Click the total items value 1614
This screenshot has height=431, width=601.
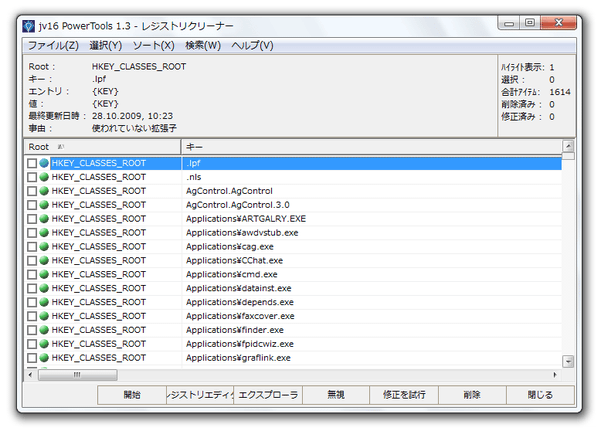[560, 92]
